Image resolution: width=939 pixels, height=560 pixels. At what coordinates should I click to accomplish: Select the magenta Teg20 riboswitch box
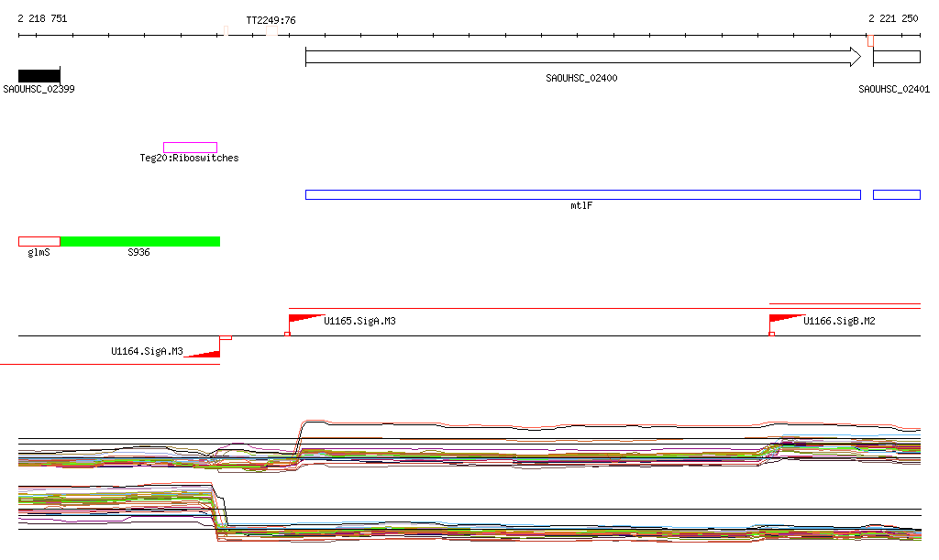(190, 148)
